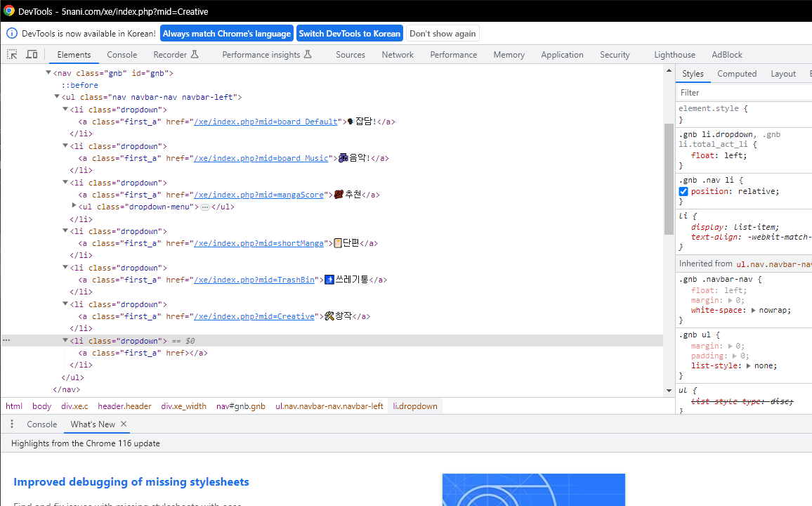
Task: Open the drawer Console tab
Action: [x=42, y=424]
